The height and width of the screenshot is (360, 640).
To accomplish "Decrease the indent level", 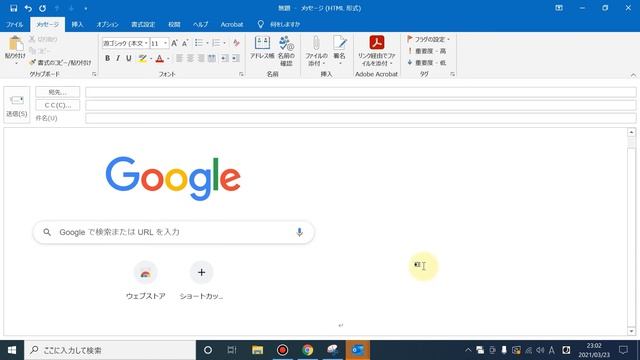I will 224,58.
